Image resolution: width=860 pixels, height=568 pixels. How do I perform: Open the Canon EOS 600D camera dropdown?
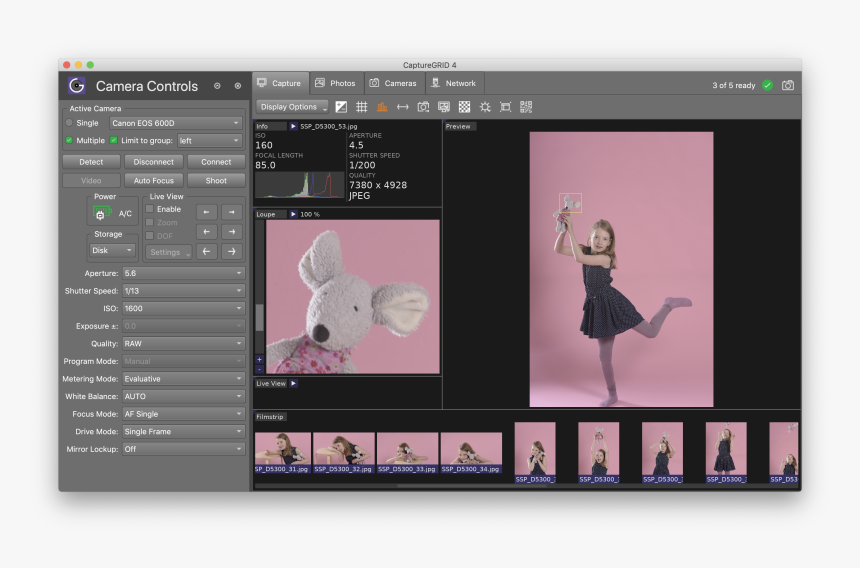coord(176,123)
